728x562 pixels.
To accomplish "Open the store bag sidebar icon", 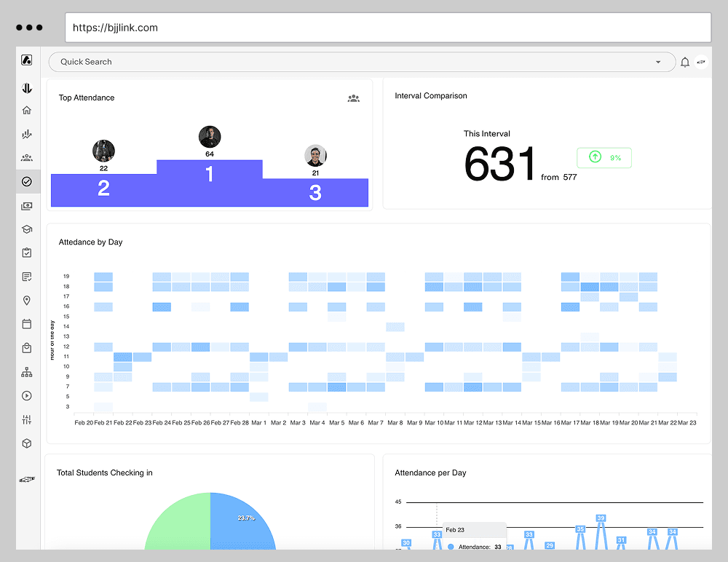I will coord(27,348).
